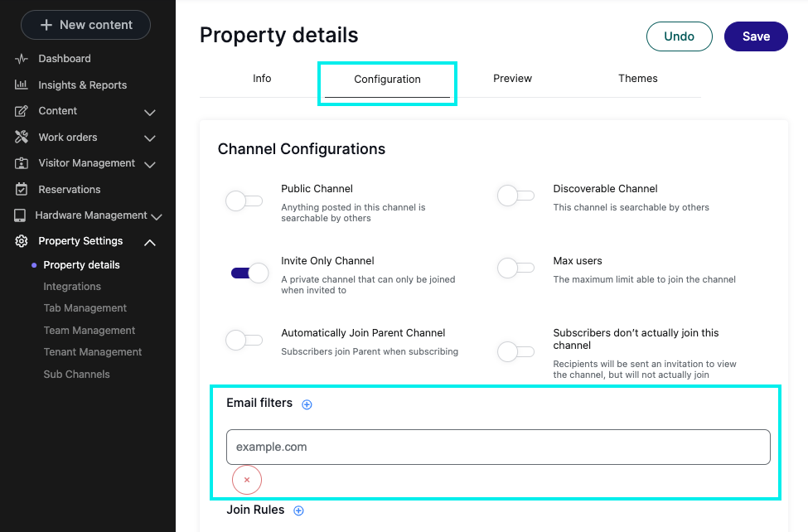Open Property details in sidebar
808x532 pixels.
[81, 265]
